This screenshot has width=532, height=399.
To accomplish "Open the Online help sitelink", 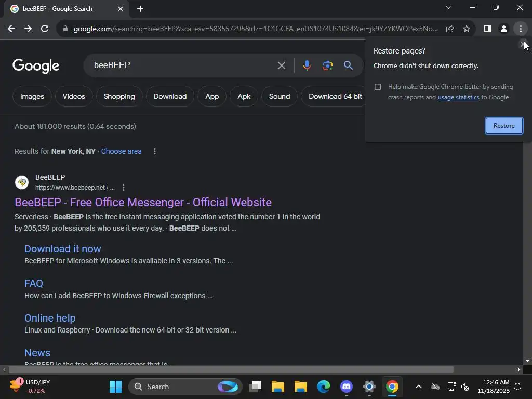I will point(50,318).
